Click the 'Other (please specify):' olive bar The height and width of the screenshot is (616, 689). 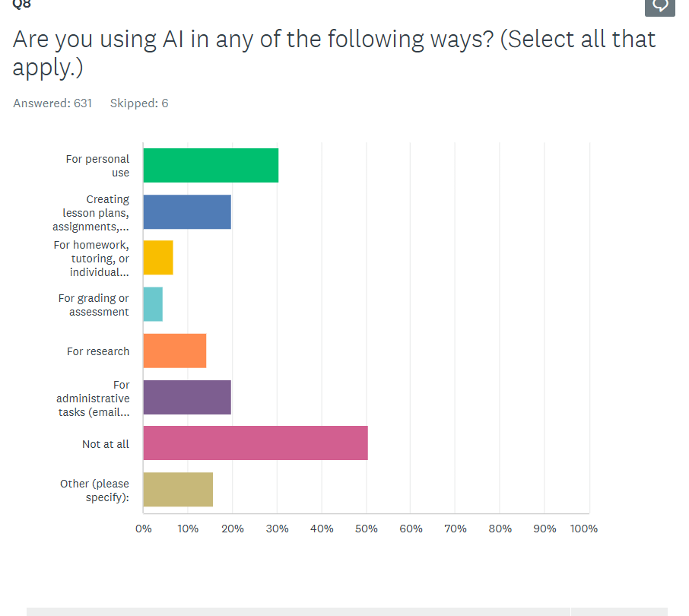(x=176, y=490)
